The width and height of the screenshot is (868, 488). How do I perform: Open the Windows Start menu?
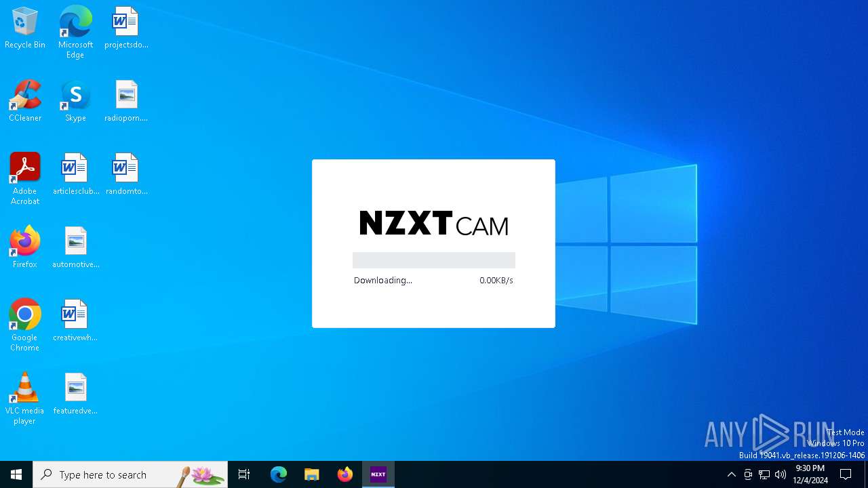tap(16, 474)
